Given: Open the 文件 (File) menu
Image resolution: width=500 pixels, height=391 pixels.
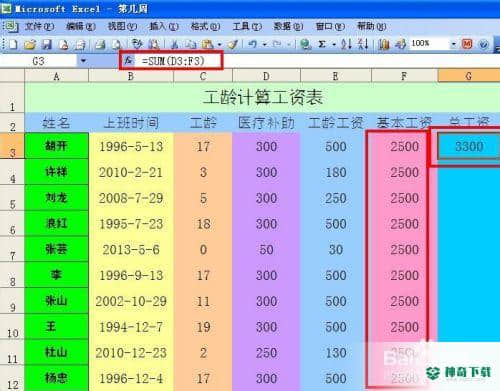Looking at the screenshot, I should [39, 26].
